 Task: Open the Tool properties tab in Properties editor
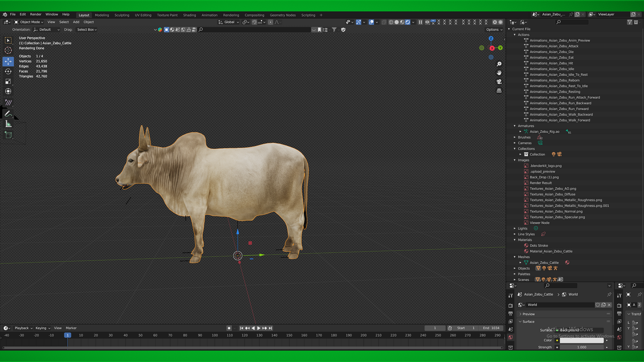[510, 296]
